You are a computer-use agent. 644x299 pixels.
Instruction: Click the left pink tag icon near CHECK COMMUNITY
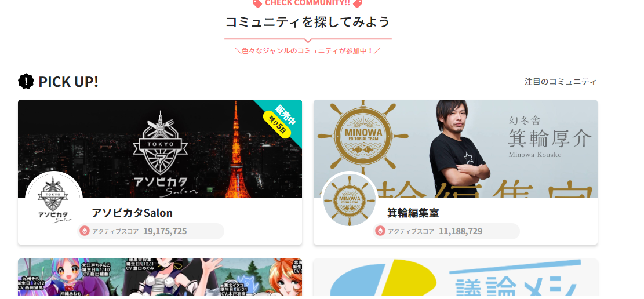tap(257, 3)
